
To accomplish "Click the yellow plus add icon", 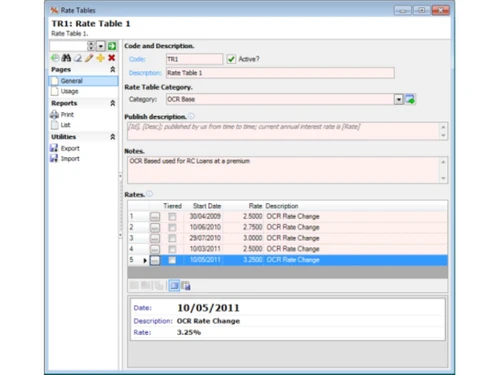I will click(x=100, y=58).
